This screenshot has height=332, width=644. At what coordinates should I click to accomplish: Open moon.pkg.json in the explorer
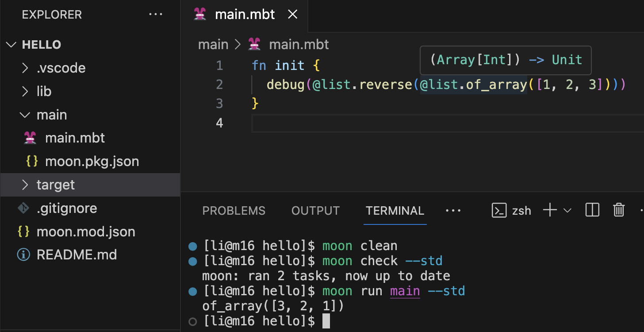click(92, 162)
